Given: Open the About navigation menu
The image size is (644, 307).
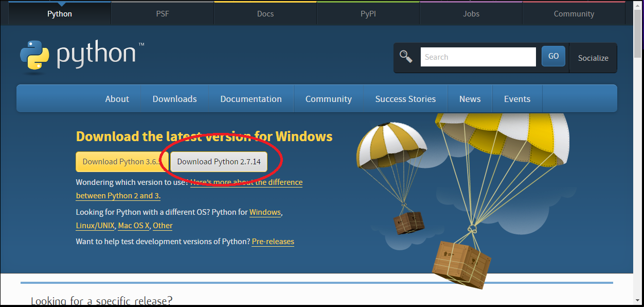Looking at the screenshot, I should [x=117, y=99].
